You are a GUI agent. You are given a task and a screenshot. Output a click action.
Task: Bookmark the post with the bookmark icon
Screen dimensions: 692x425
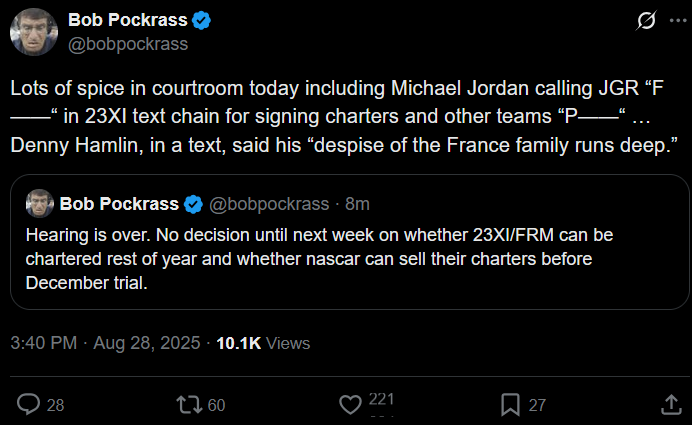tap(510, 404)
